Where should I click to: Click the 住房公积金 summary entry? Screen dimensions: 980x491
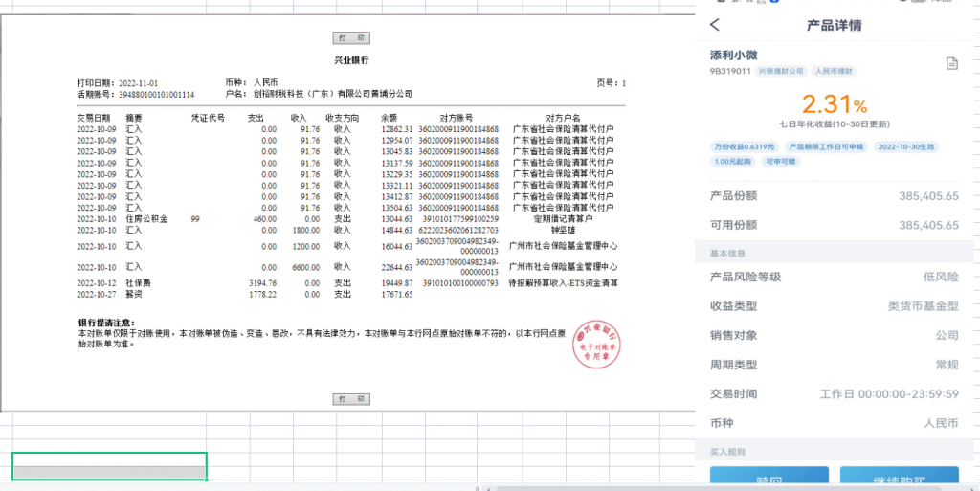[x=146, y=218]
